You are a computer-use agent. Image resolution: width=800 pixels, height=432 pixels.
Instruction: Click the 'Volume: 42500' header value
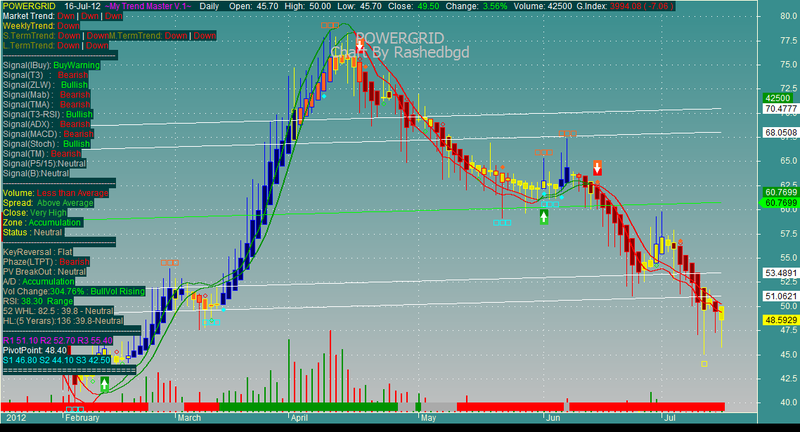pyautogui.click(x=543, y=6)
